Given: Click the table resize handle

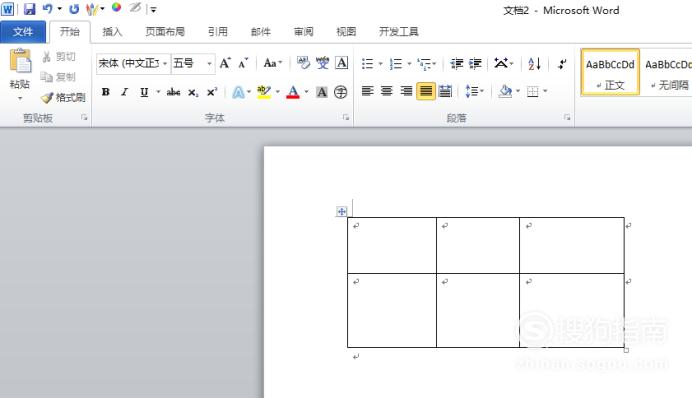Looking at the screenshot, I should click(x=626, y=350).
